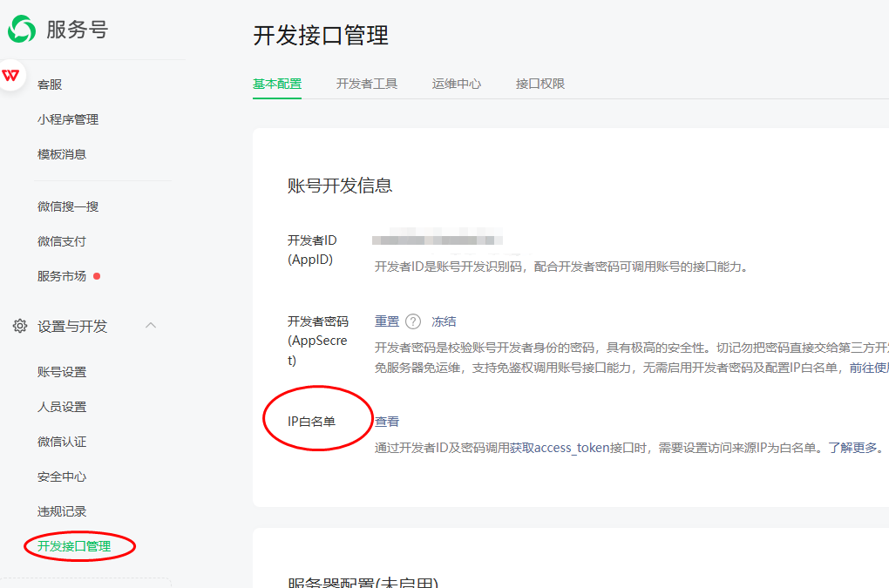Select 开发接口管理 in the sidebar
This screenshot has width=889, height=588.
[74, 546]
